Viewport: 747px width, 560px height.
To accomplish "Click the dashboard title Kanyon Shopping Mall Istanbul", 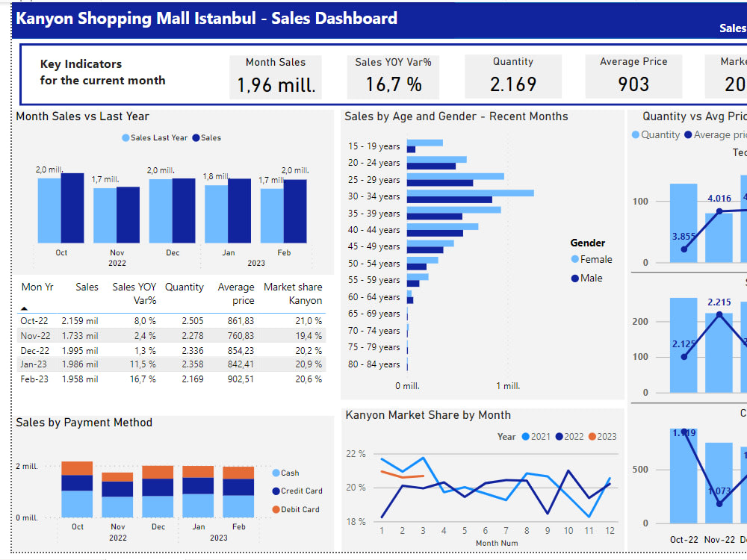I will (206, 18).
